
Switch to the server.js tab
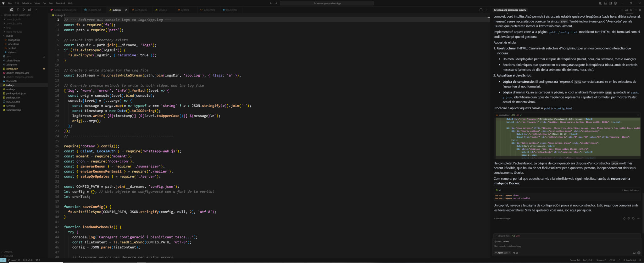(163, 10)
